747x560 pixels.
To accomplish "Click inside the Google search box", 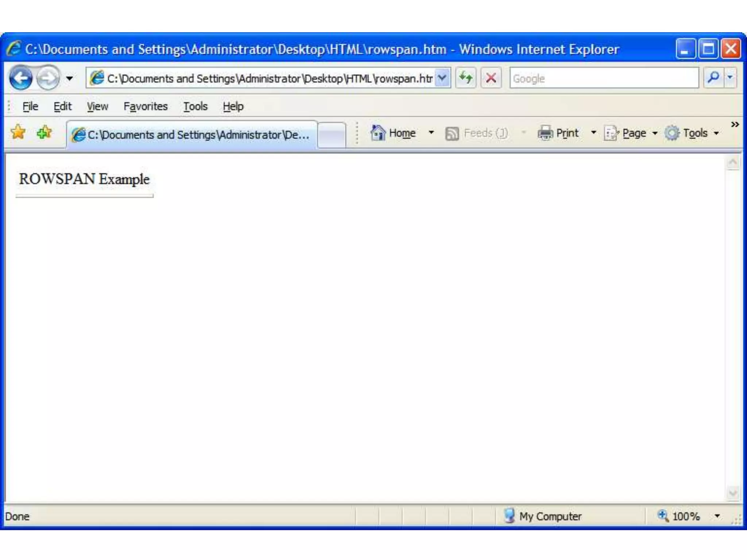I will pos(604,78).
